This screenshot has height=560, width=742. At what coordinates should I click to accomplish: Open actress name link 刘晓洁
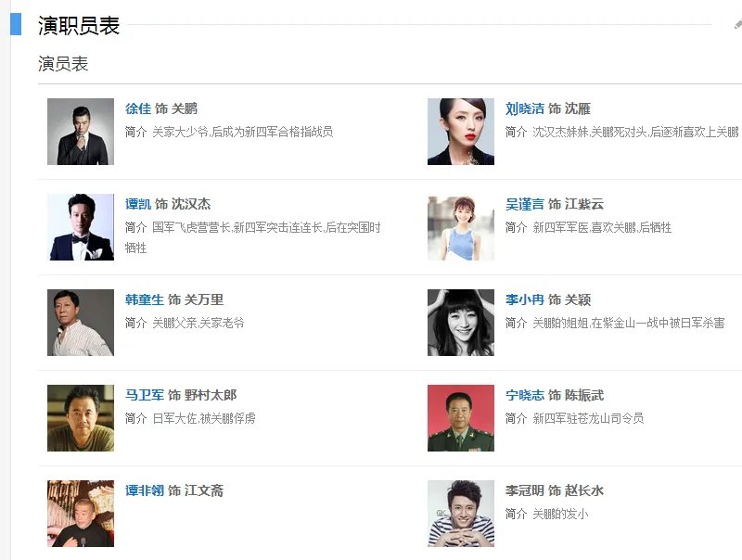click(x=525, y=108)
